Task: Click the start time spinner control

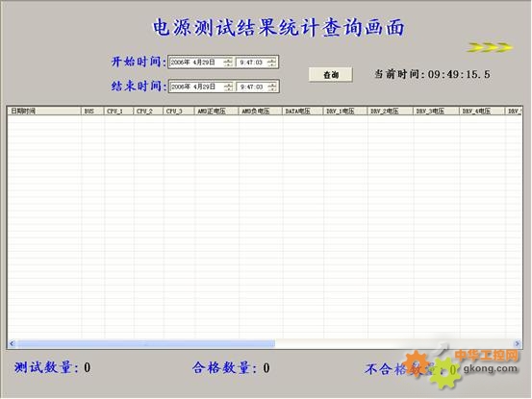Action: 271,62
